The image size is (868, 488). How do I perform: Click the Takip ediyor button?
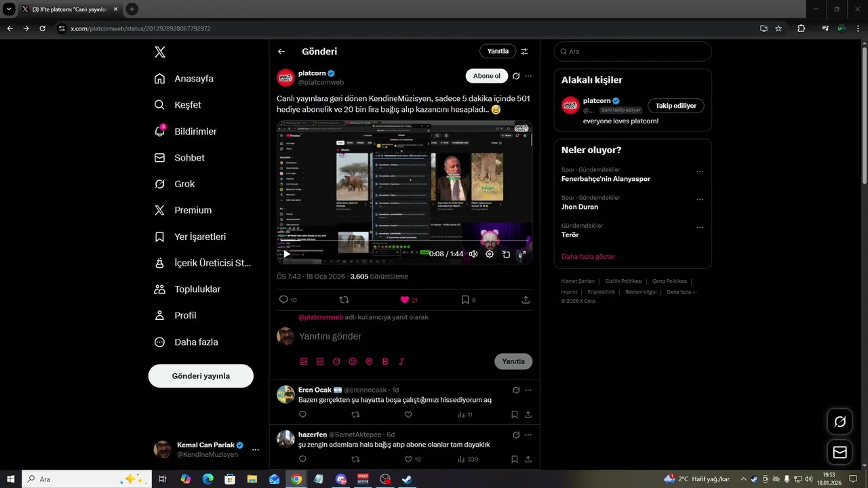click(676, 106)
